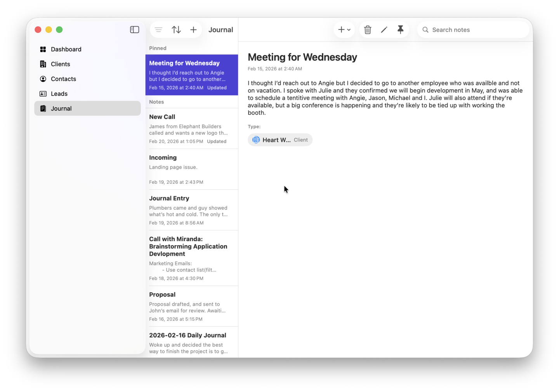559x392 pixels.
Task: Open the note filter options
Action: 158,29
